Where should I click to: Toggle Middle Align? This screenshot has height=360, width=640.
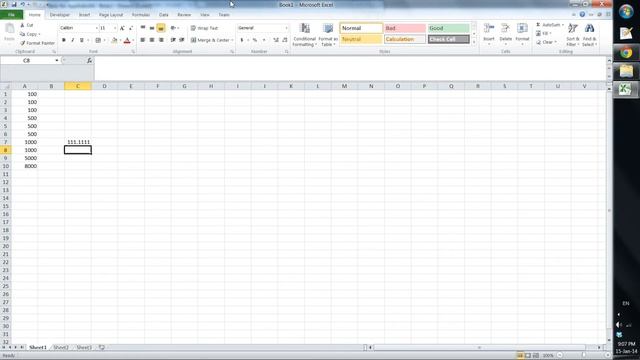point(152,28)
